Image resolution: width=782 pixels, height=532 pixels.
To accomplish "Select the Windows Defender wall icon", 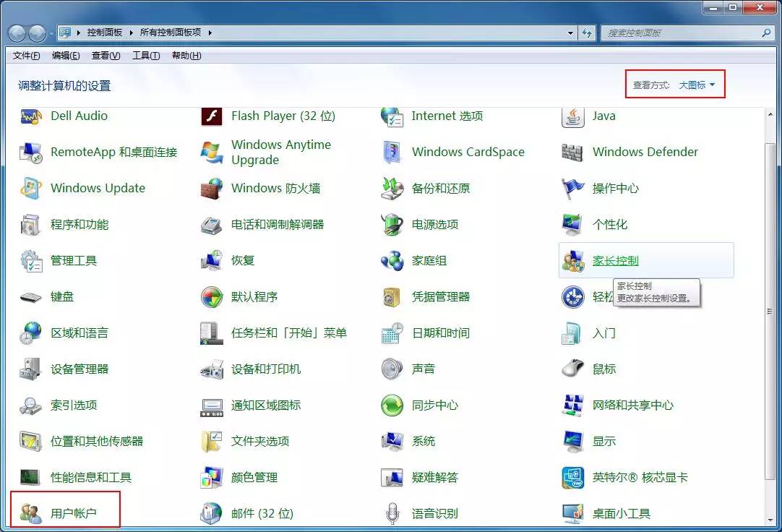I will click(x=572, y=152).
